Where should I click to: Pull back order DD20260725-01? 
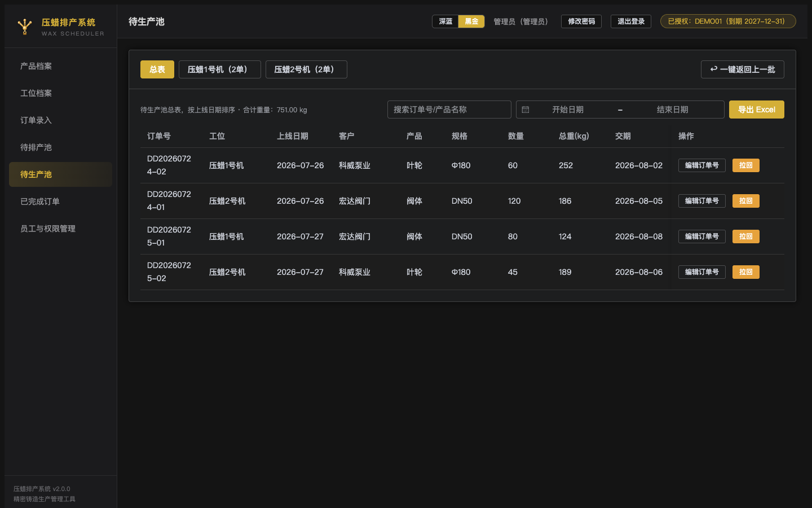pyautogui.click(x=746, y=237)
